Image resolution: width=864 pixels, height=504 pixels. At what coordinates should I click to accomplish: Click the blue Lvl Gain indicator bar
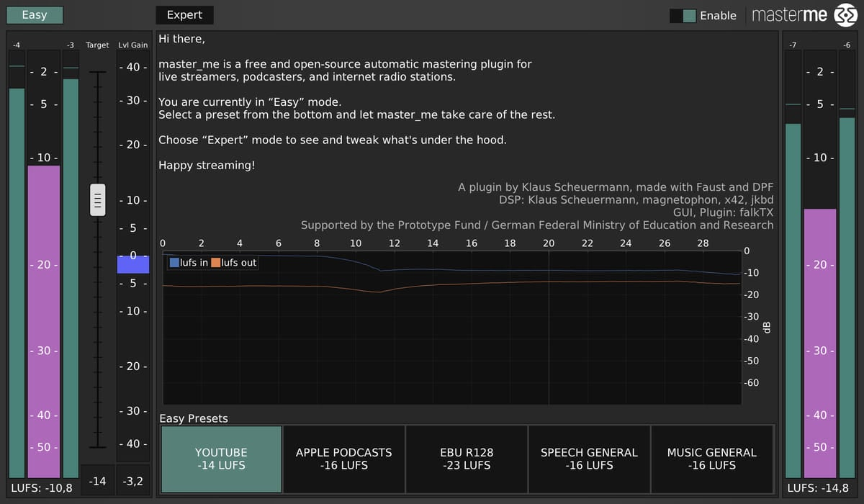132,264
